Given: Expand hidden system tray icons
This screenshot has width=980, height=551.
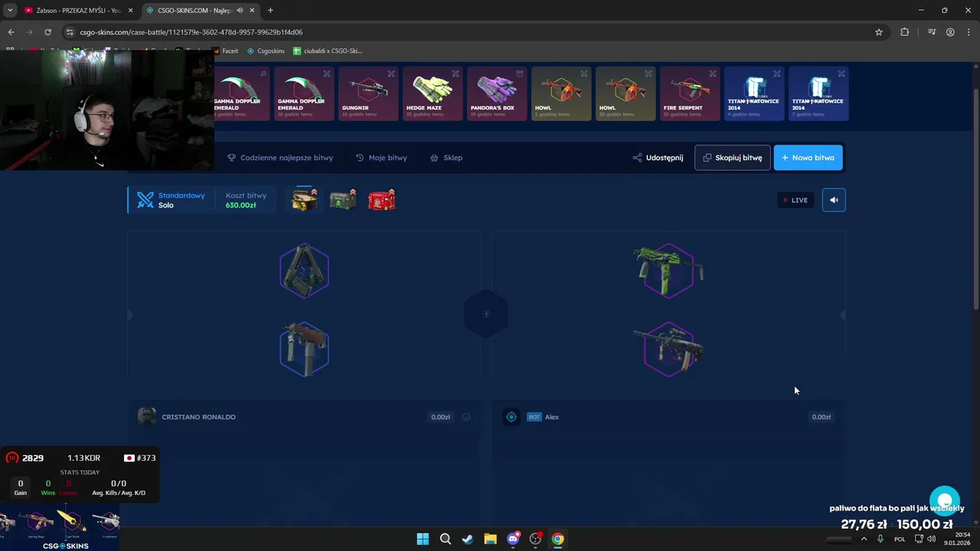Looking at the screenshot, I should point(864,539).
